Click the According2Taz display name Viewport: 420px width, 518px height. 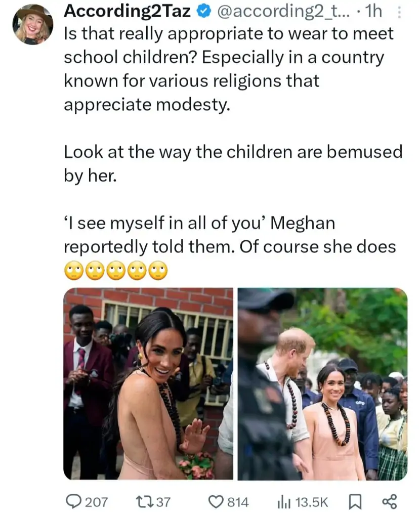click(x=127, y=12)
